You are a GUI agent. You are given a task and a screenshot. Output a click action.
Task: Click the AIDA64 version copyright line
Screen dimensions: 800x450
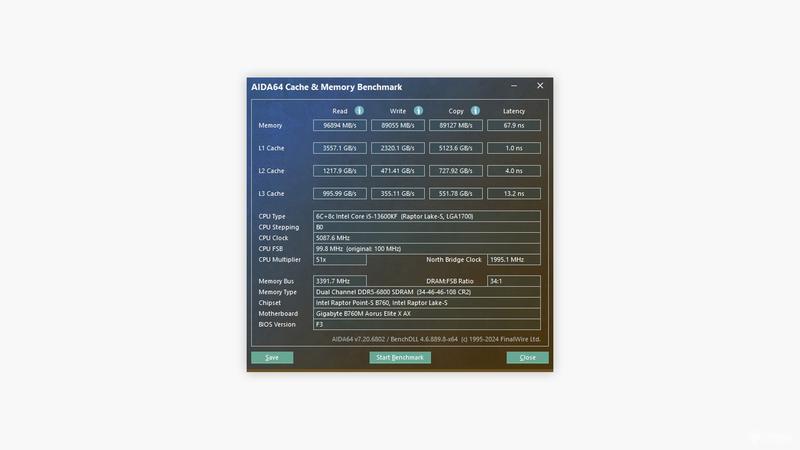click(x=436, y=339)
